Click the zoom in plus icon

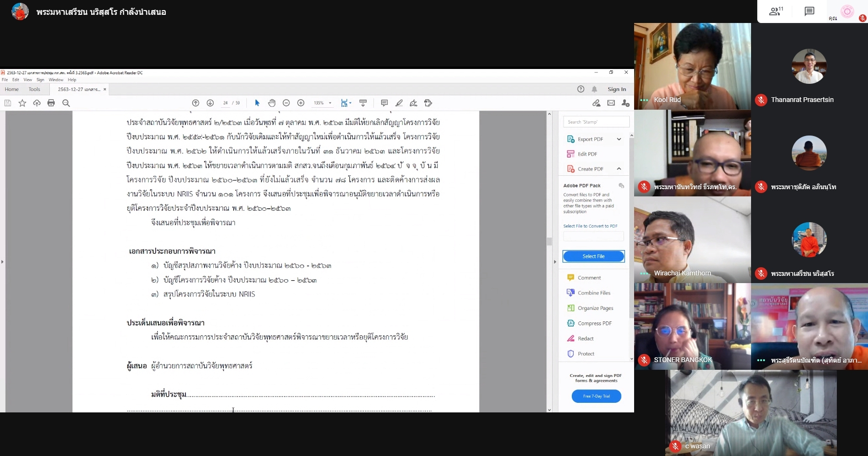301,103
